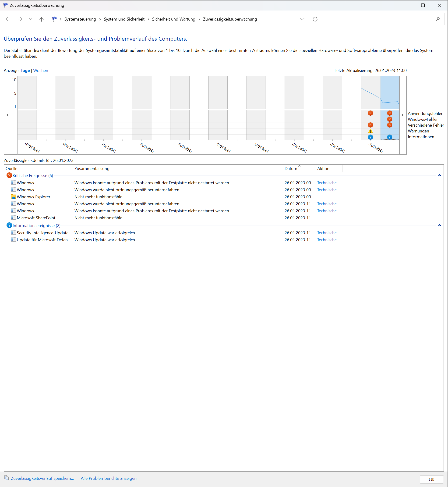Click the information icon for 25.01.2023
Screen dimensions: 448x487
coord(370,137)
